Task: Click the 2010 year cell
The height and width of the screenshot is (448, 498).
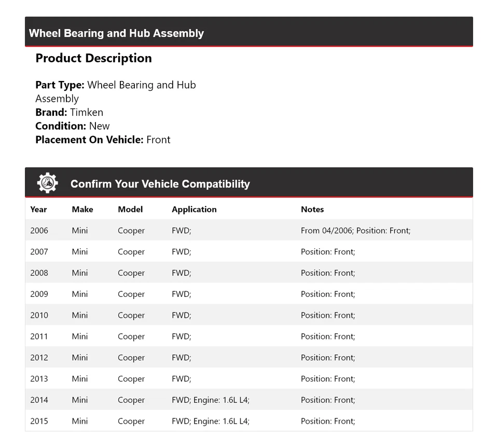Action: point(39,315)
